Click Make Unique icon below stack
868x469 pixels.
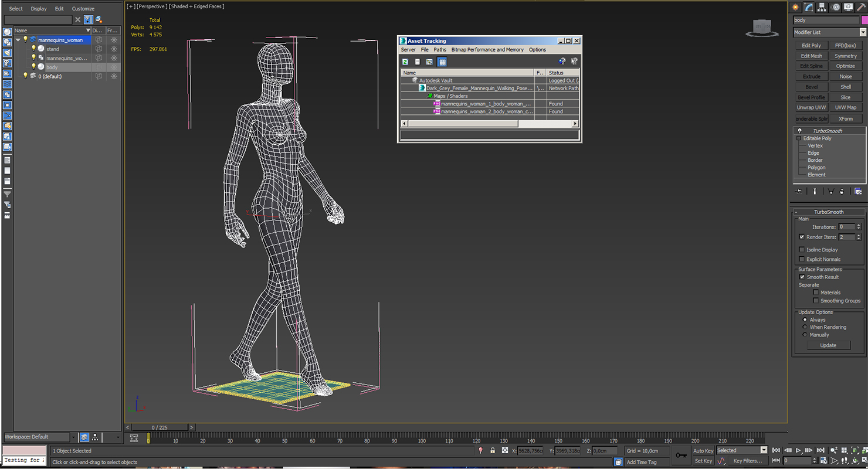(x=831, y=191)
